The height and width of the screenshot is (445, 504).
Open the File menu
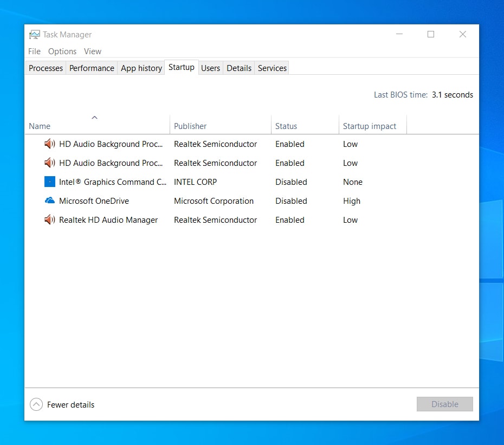(34, 51)
